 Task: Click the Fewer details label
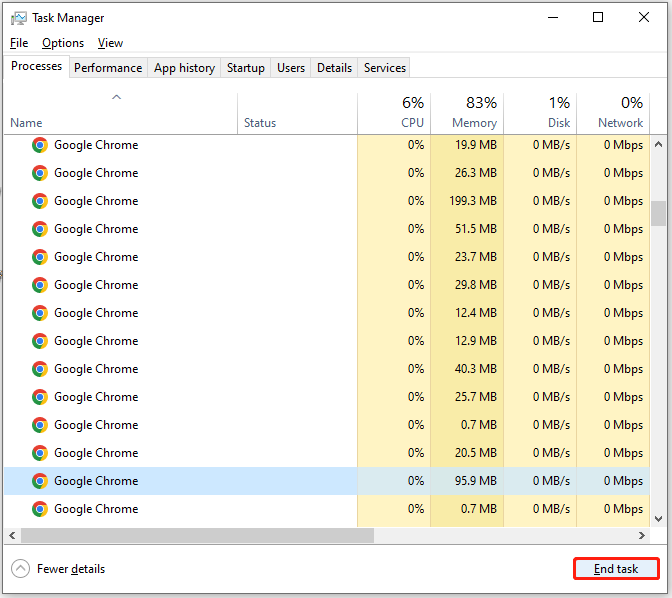71,569
